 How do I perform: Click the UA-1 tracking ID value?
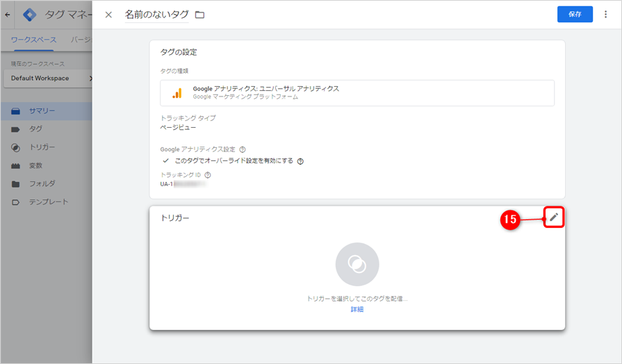[183, 184]
